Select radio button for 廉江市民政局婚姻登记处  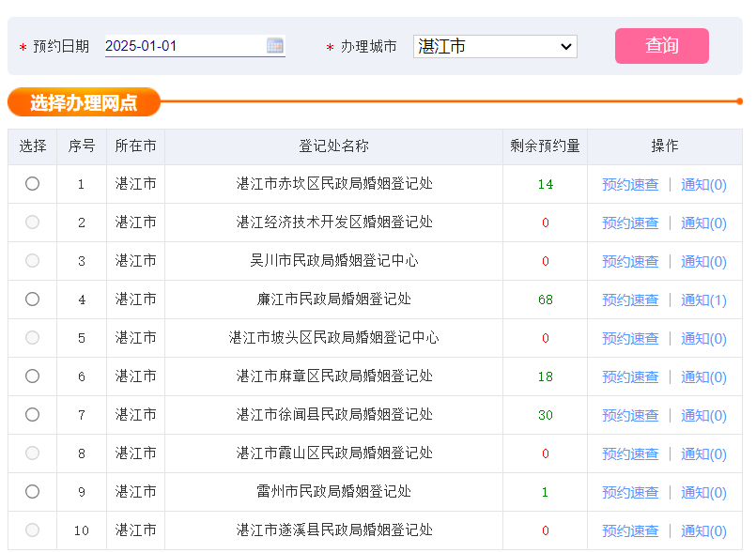coord(33,300)
